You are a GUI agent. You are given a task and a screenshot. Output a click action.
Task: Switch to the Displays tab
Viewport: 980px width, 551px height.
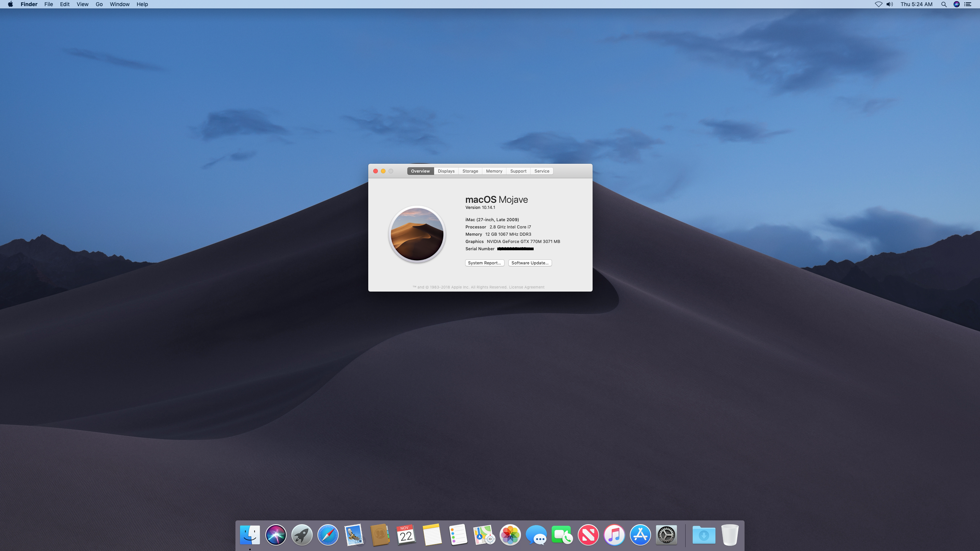446,171
